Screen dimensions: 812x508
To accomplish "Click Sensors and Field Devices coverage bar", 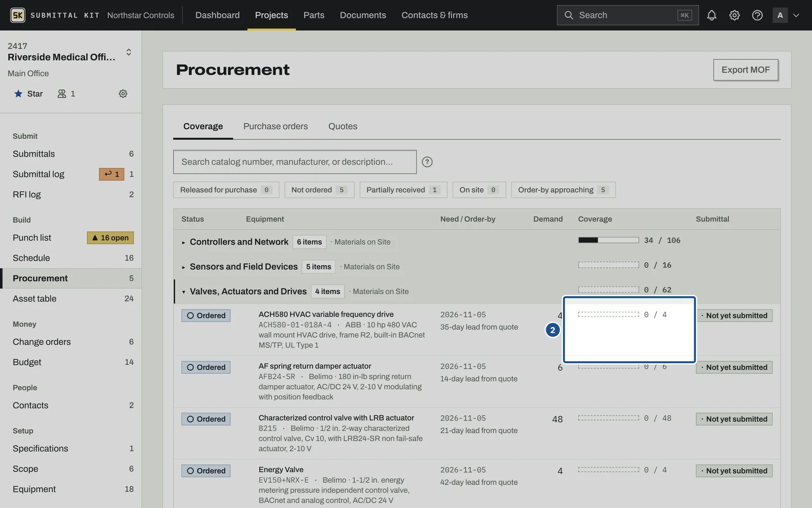I will coord(608,265).
